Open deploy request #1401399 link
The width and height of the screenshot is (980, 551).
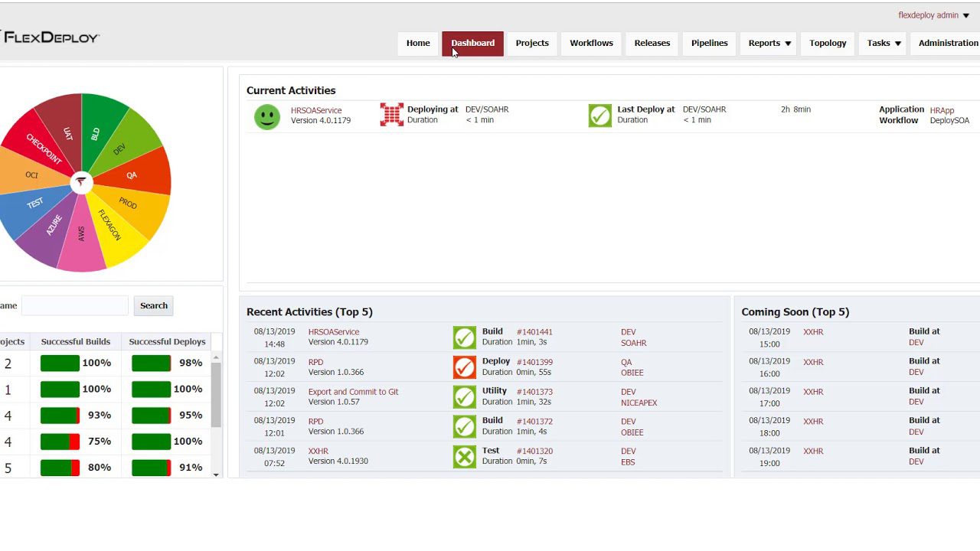[534, 362]
